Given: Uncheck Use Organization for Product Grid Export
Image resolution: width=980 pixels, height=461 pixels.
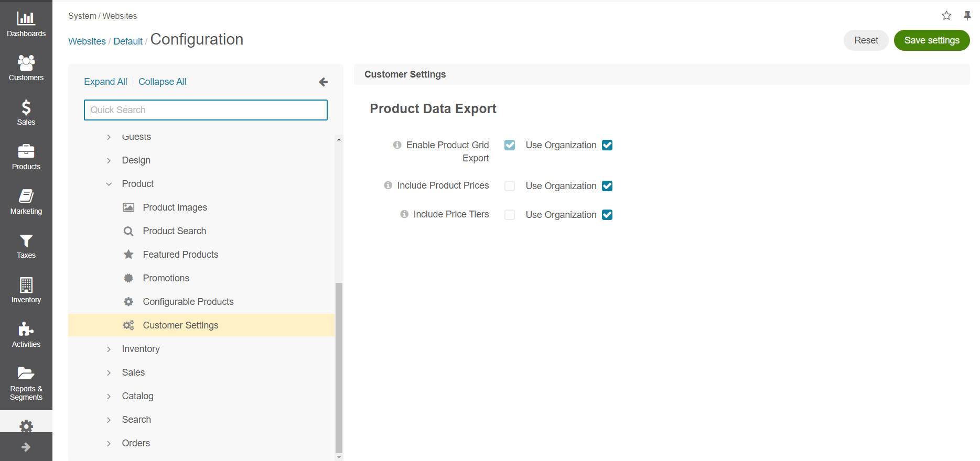Looking at the screenshot, I should (607, 145).
